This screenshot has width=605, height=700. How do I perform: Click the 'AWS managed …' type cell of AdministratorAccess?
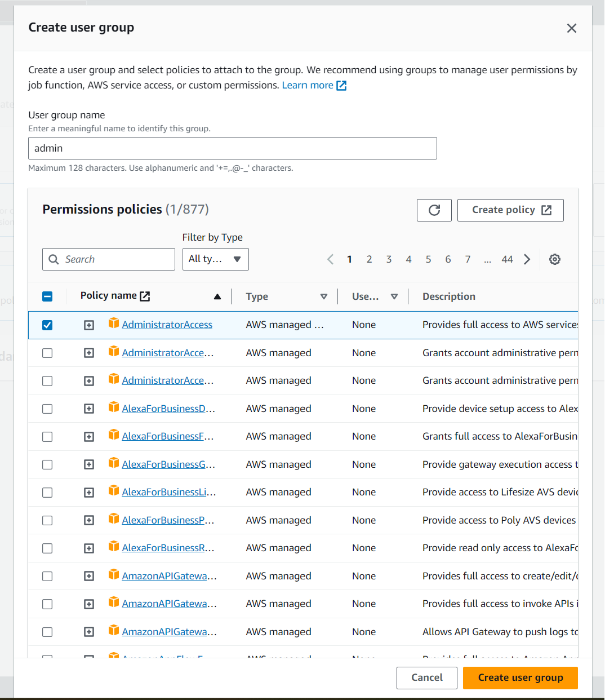click(x=285, y=325)
